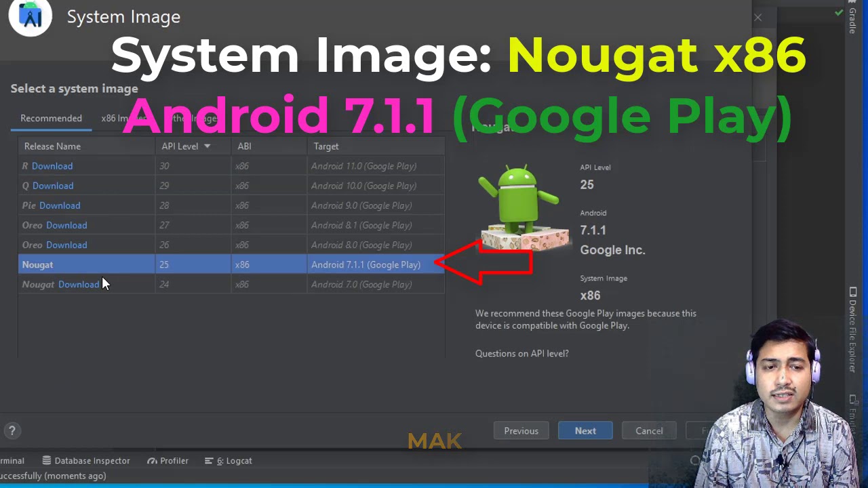Image resolution: width=868 pixels, height=488 pixels.
Task: Click the Next button
Action: pyautogui.click(x=585, y=431)
